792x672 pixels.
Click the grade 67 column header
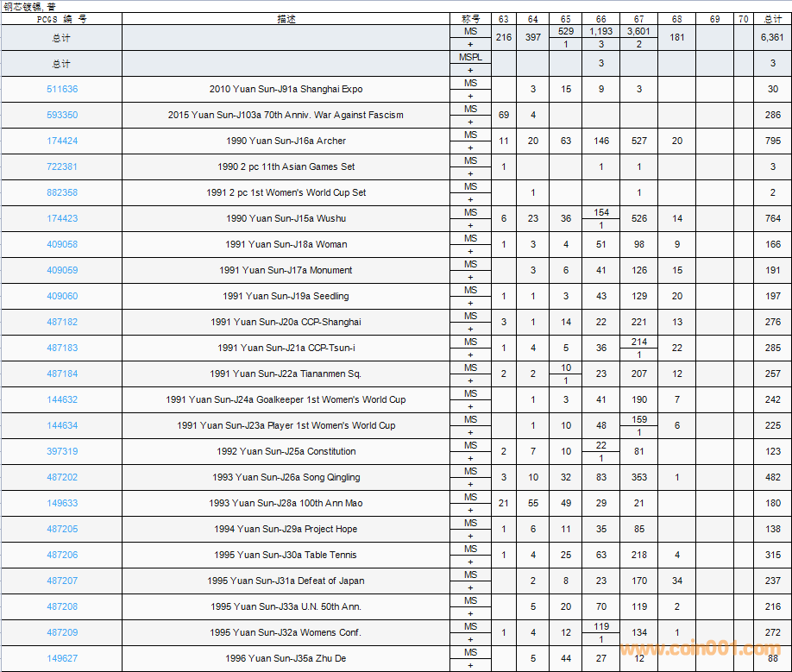click(x=638, y=19)
